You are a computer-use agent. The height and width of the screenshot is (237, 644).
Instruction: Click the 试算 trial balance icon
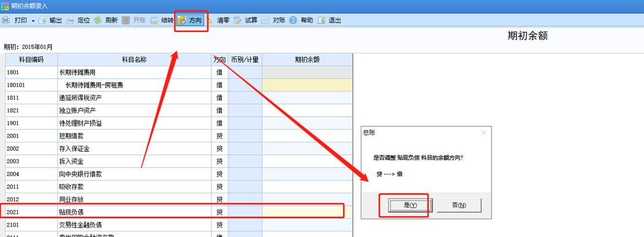[x=237, y=20]
